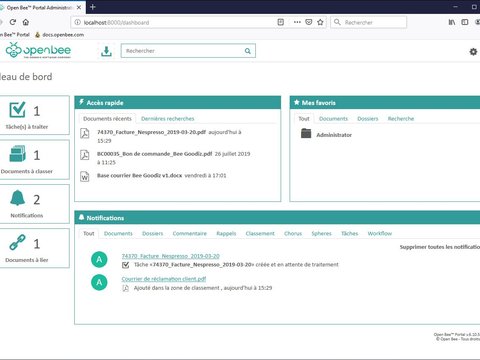Close the Open Bee Portal browser tab
Viewport: 480px width, 360px height.
[79, 7]
